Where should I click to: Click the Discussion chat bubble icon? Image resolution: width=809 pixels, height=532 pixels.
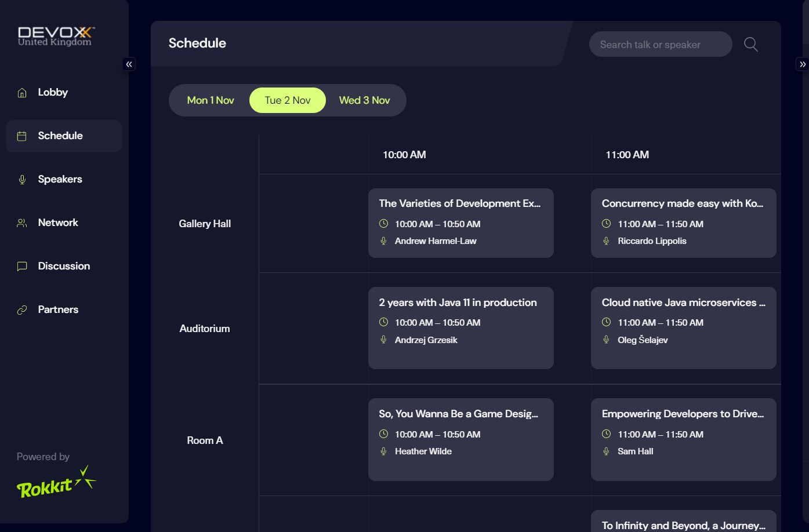22,267
